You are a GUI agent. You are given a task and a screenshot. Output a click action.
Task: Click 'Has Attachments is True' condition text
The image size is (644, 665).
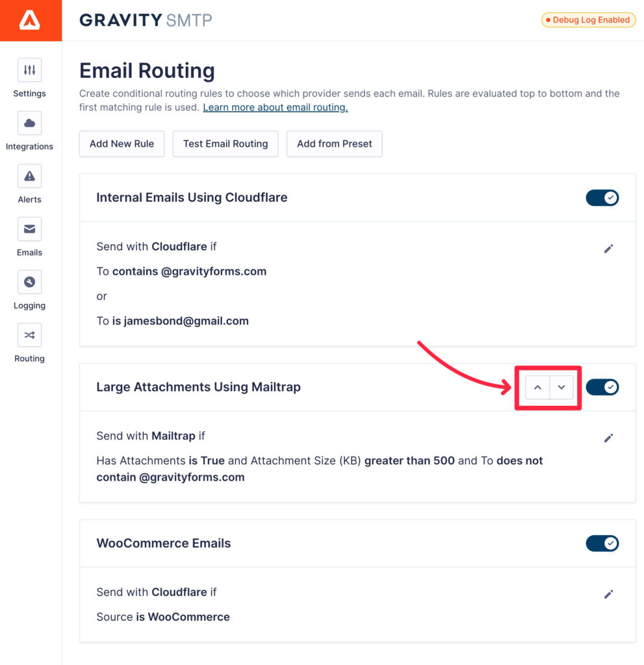click(161, 460)
